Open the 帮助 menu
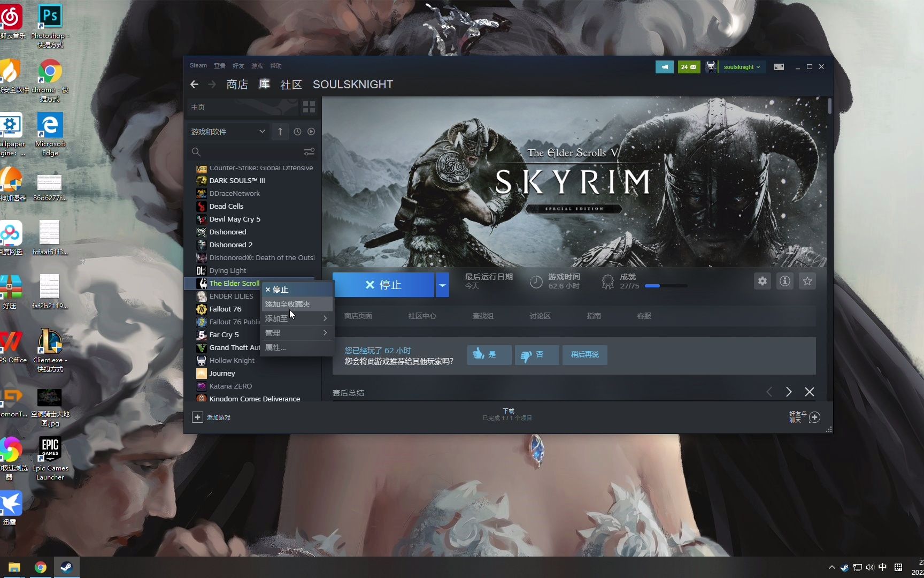This screenshot has width=924, height=578. point(276,66)
